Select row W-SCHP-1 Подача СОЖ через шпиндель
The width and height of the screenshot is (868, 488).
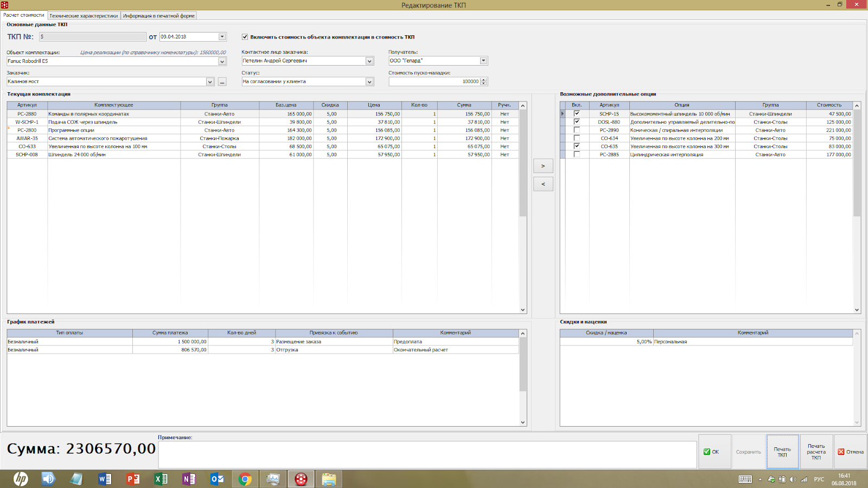tap(263, 122)
